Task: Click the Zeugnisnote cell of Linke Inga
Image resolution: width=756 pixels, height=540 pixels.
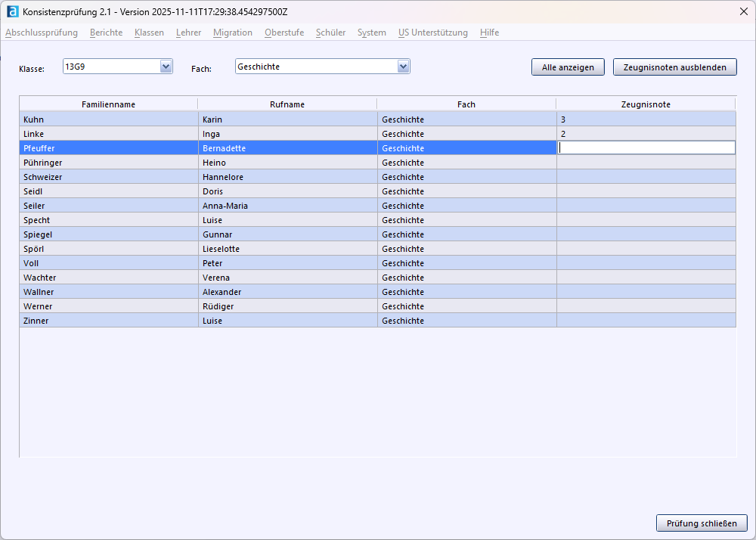Action: tap(646, 134)
